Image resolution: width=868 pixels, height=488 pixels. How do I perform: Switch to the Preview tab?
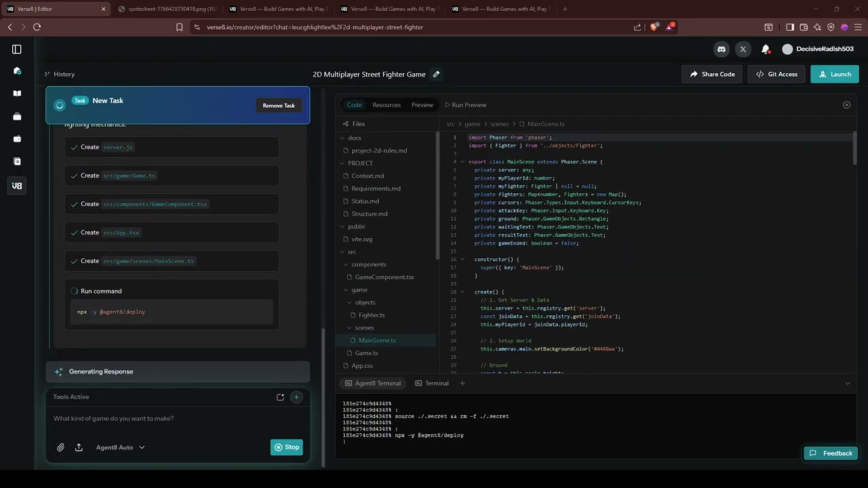tap(422, 105)
